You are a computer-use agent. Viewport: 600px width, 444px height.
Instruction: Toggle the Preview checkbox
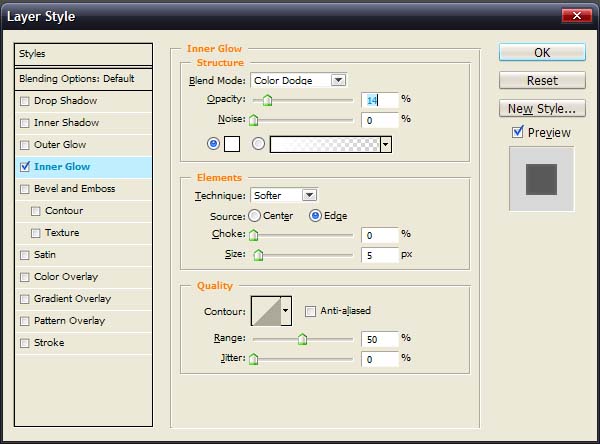click(518, 132)
